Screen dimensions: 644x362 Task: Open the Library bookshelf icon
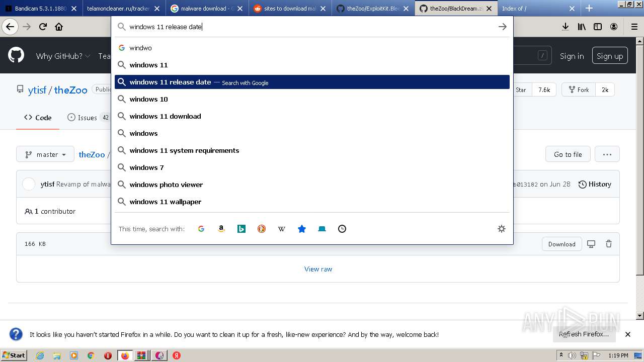point(582,27)
